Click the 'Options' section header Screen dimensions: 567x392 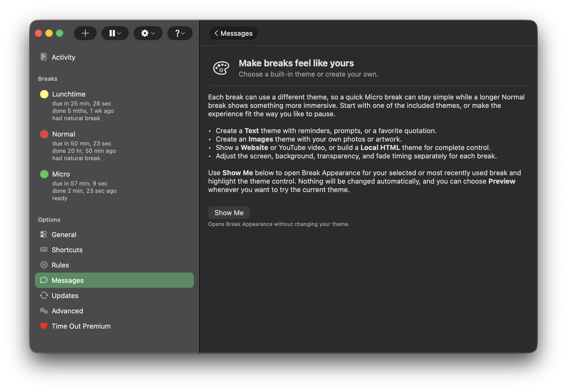pyautogui.click(x=49, y=220)
